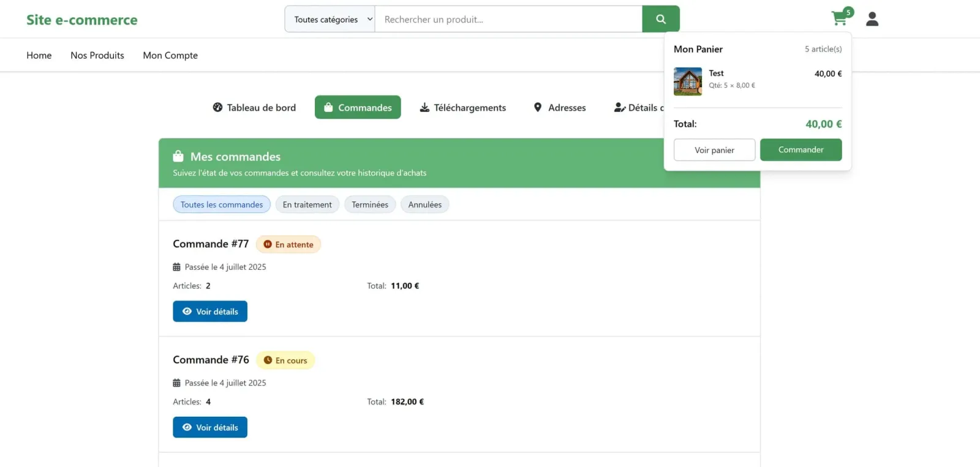This screenshot has height=467, width=980.
Task: Click the Adresses map pin icon
Action: 538,108
